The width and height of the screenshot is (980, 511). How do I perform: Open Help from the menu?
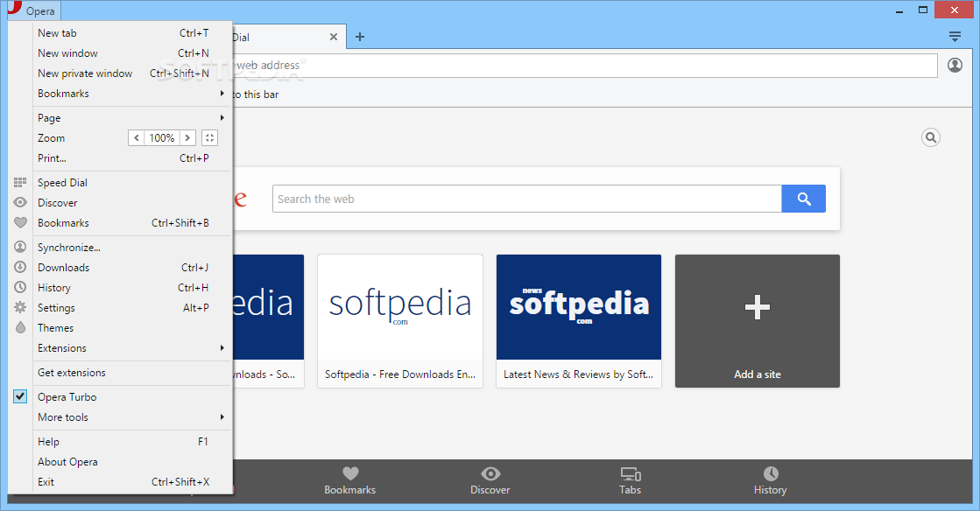point(132,442)
